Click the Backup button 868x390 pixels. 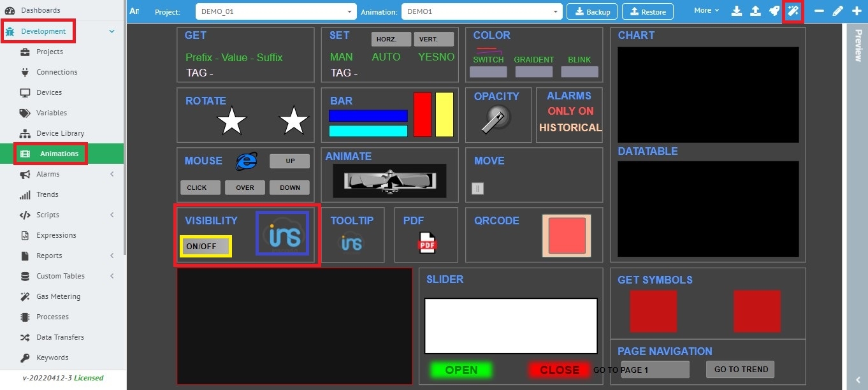(x=592, y=11)
